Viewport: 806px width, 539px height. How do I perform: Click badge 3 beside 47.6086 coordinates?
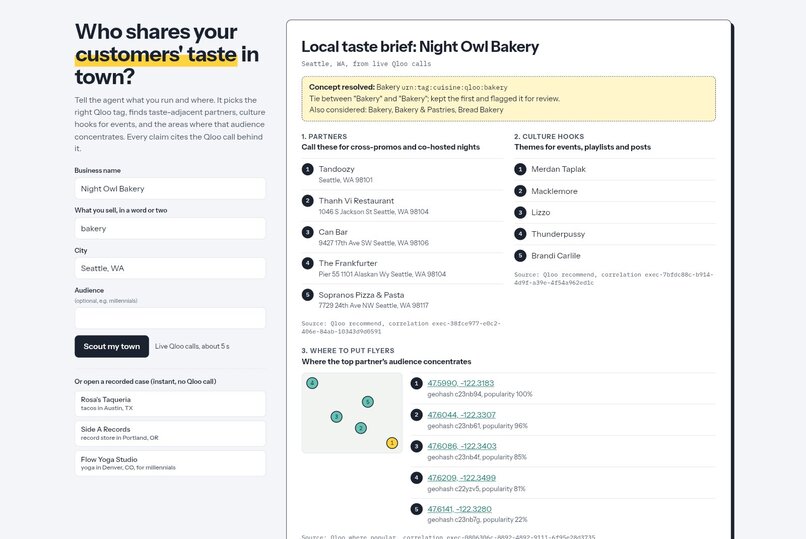[416, 446]
